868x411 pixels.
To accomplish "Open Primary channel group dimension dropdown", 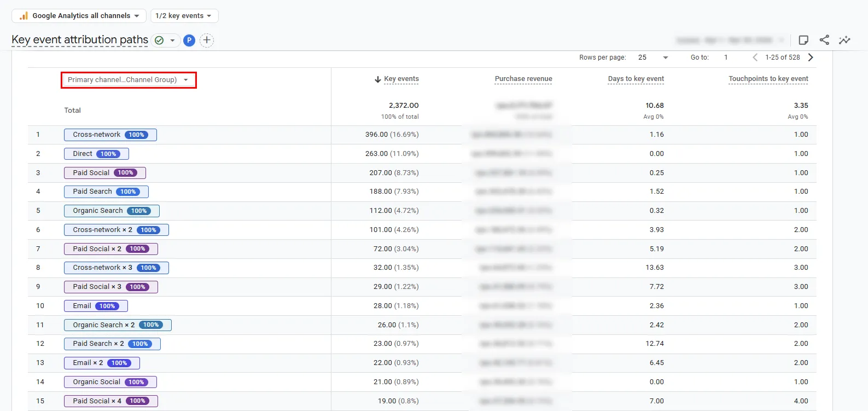I will click(x=129, y=80).
